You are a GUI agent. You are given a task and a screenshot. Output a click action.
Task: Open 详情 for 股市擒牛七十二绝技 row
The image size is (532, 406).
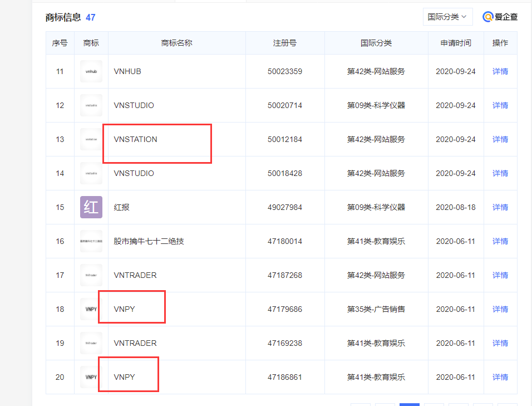pyautogui.click(x=500, y=241)
